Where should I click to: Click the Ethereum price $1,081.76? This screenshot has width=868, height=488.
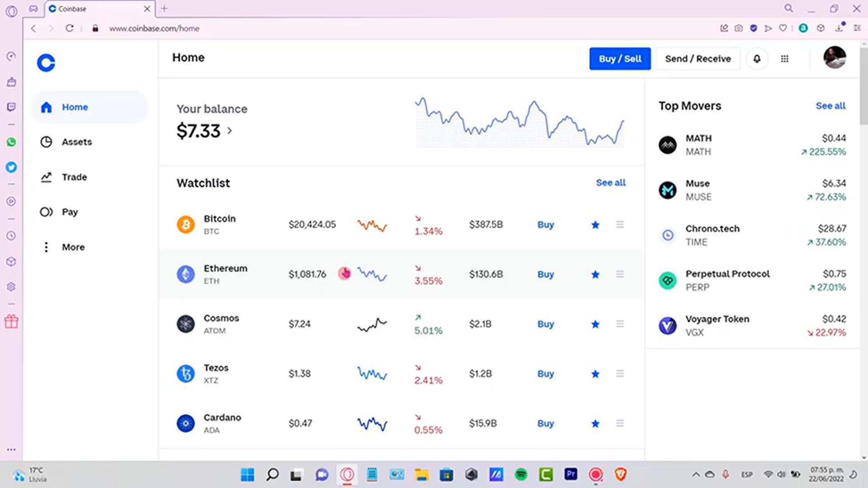pyautogui.click(x=307, y=274)
